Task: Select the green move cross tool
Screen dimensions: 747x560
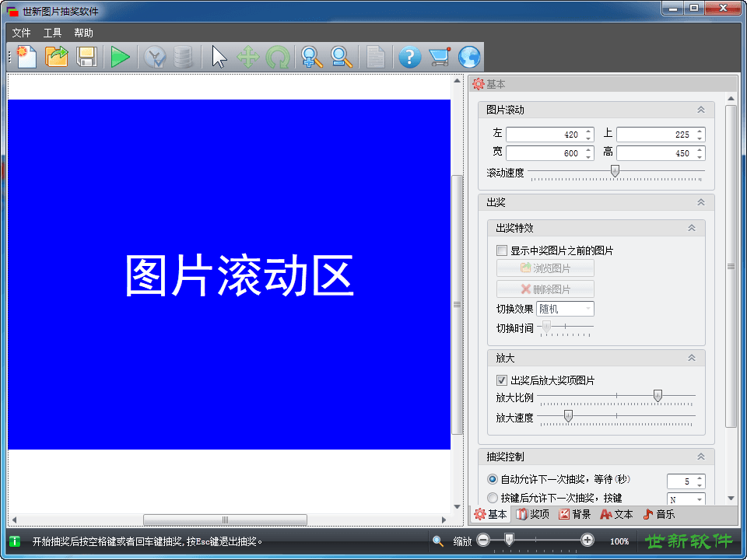Action: pyautogui.click(x=247, y=57)
